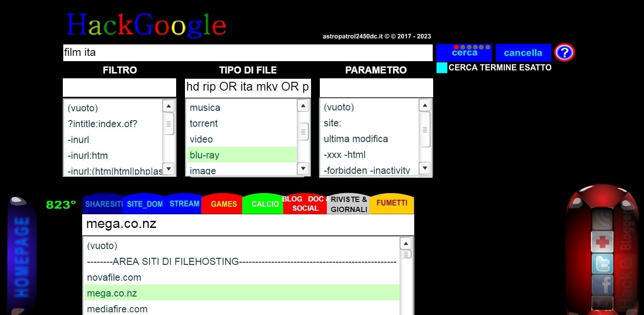Click the main search field containing 'film ita'
The height and width of the screenshot is (315, 644).
coord(248,53)
